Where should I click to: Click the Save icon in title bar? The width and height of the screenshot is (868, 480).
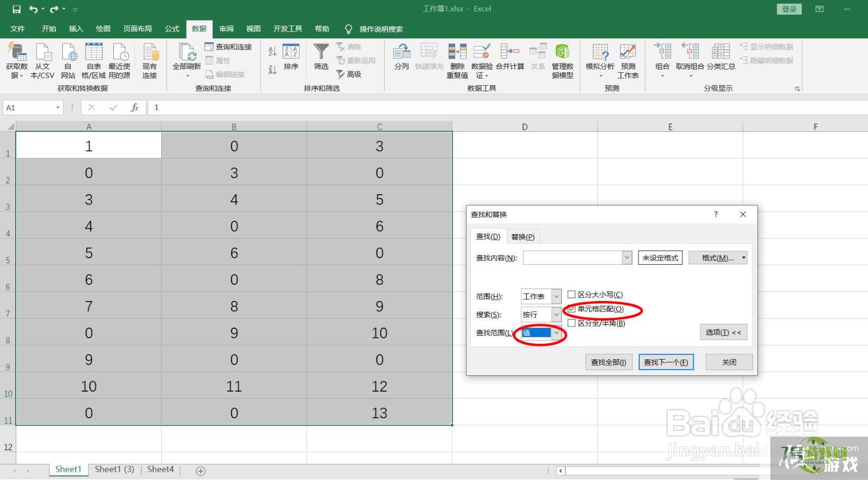16,9
